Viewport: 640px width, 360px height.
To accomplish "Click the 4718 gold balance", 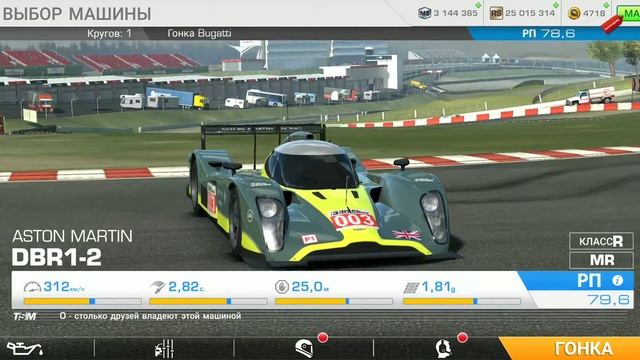I will point(594,13).
